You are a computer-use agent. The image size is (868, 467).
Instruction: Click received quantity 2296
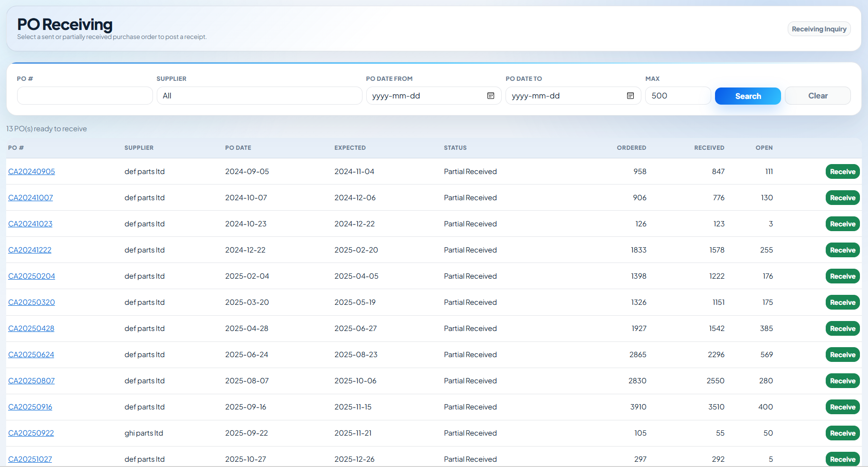tap(716, 355)
